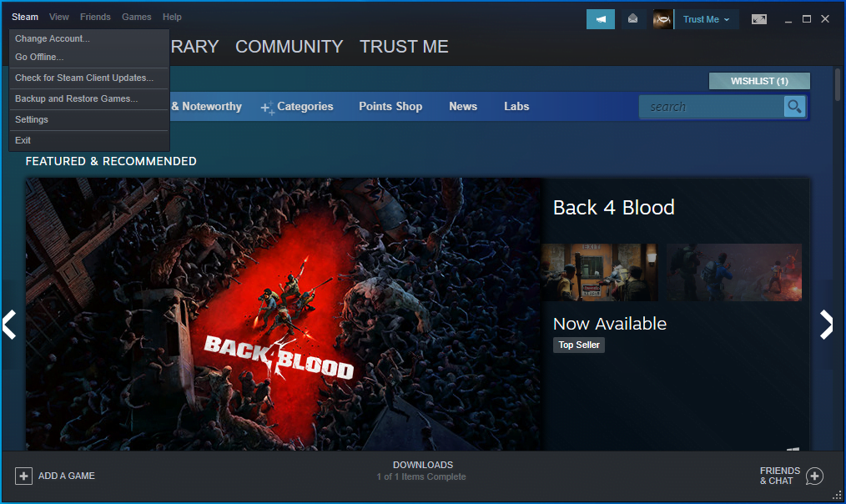This screenshot has height=504, width=846.
Task: Select Exit from Steam menu
Action: [x=89, y=140]
